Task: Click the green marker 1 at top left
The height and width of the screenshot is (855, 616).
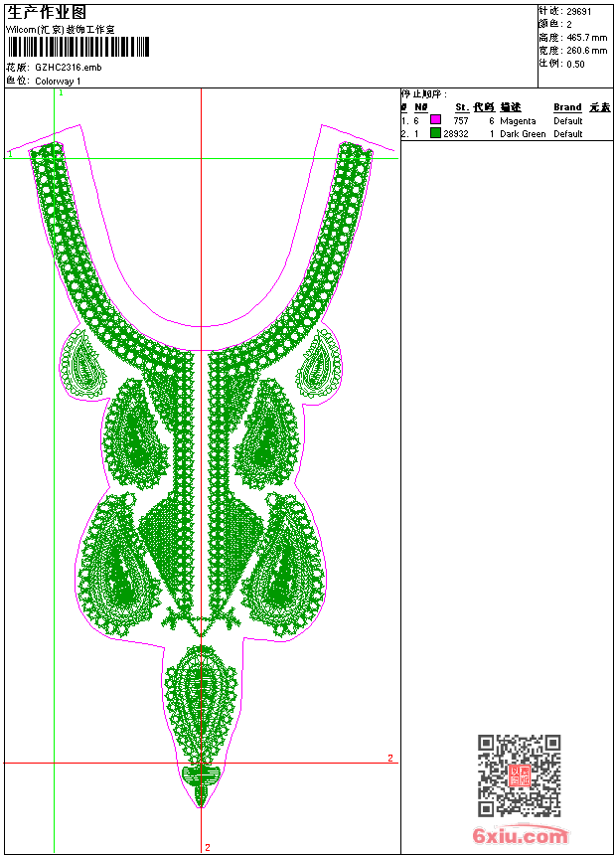Action: click(61, 92)
